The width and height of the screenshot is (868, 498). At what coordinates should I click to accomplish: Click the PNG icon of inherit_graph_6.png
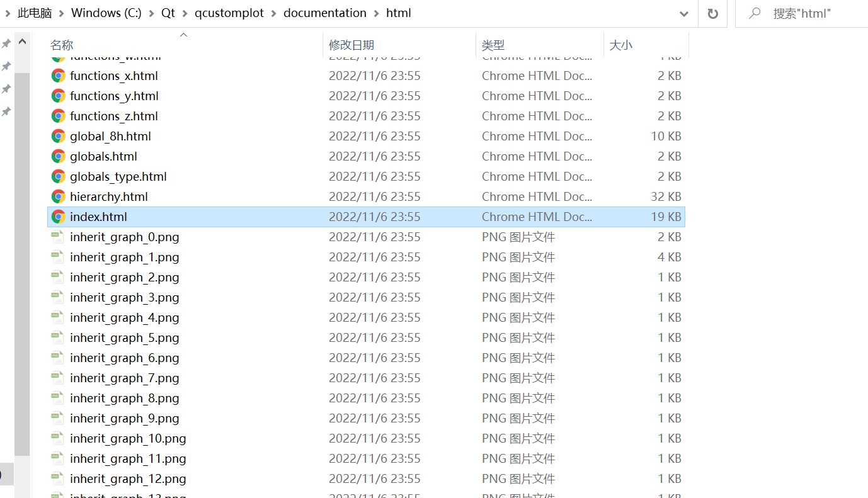58,358
